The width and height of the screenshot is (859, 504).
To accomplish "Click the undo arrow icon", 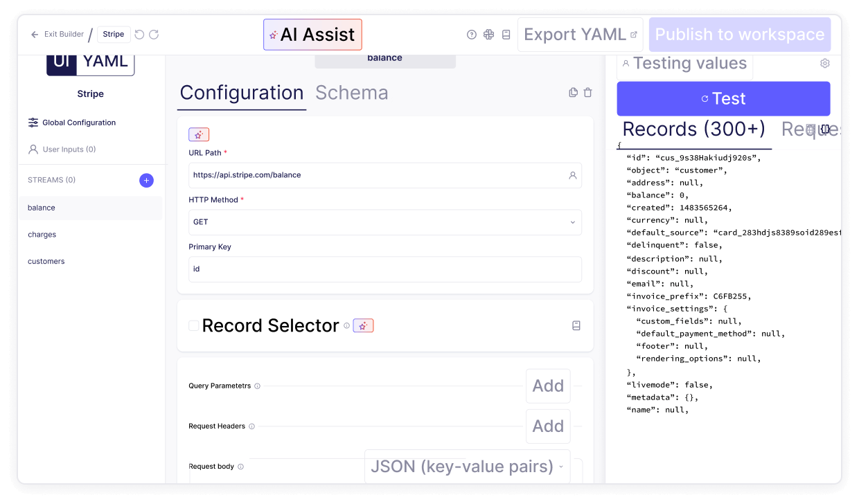I will tap(140, 35).
